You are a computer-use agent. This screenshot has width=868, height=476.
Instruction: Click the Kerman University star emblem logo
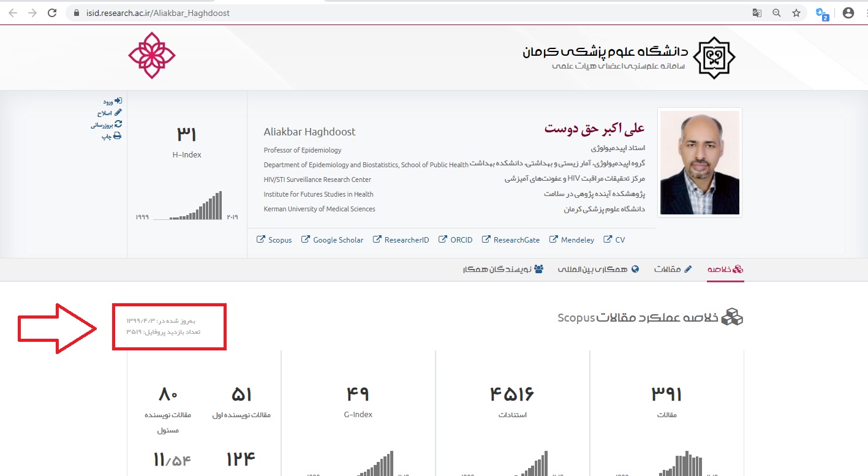point(714,58)
